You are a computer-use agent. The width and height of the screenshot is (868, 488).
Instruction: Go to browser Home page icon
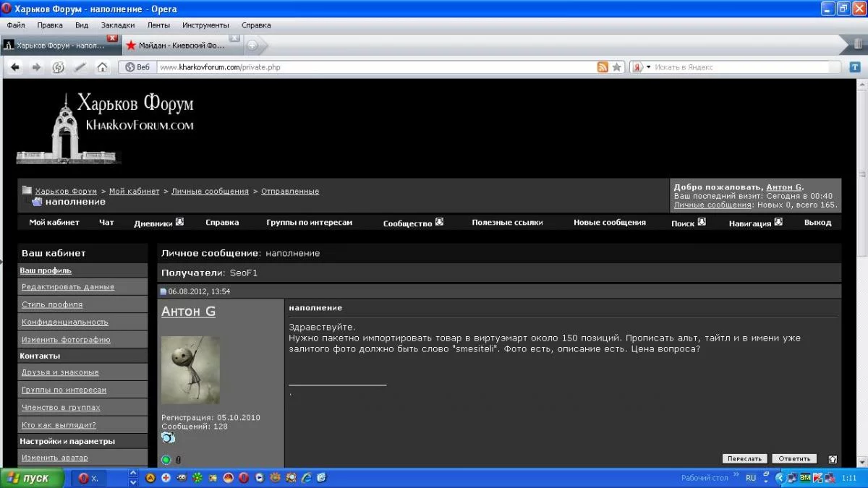click(x=102, y=67)
